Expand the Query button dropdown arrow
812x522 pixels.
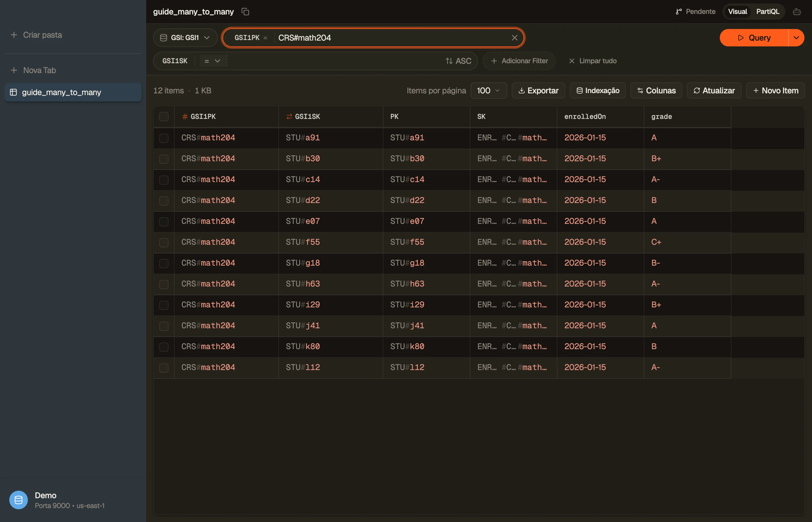click(796, 38)
